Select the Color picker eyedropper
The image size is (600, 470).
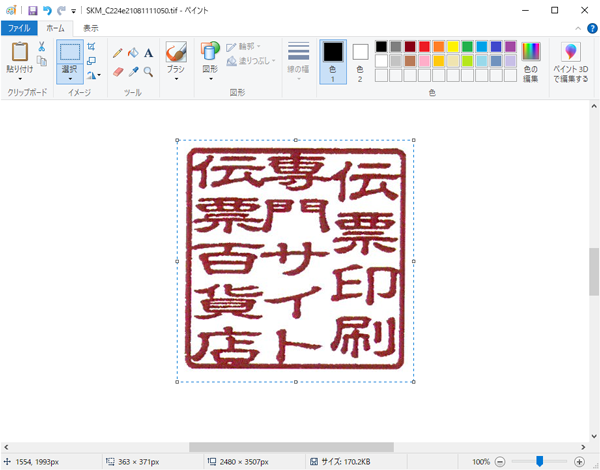click(x=133, y=72)
